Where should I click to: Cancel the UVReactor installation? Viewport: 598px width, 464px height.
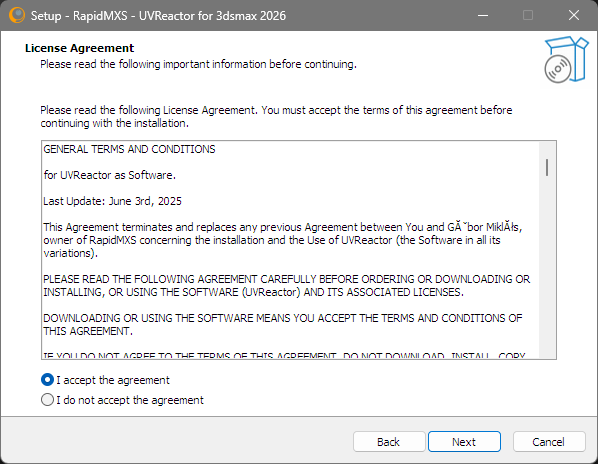pos(549,442)
